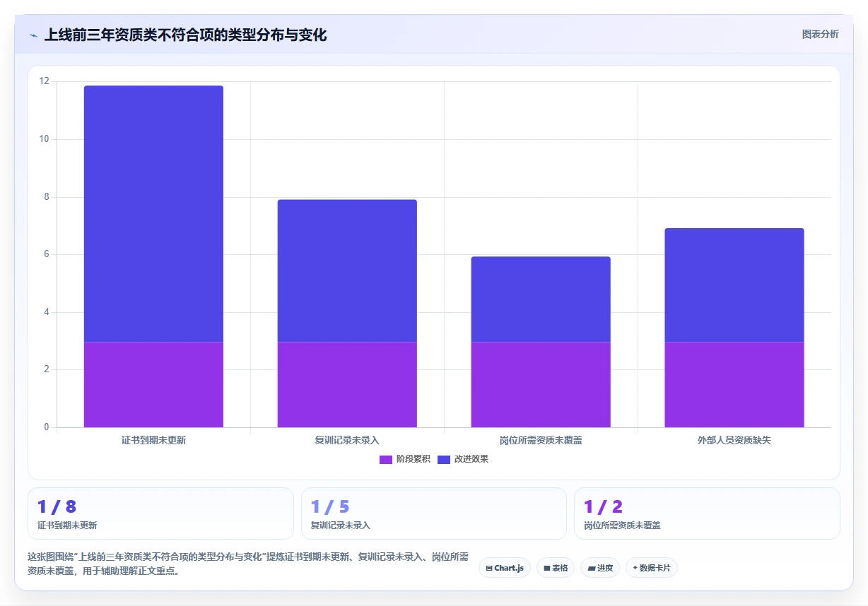Click the purple bar segment for 外部人员资质缺失
This screenshot has width=868, height=606.
(734, 384)
